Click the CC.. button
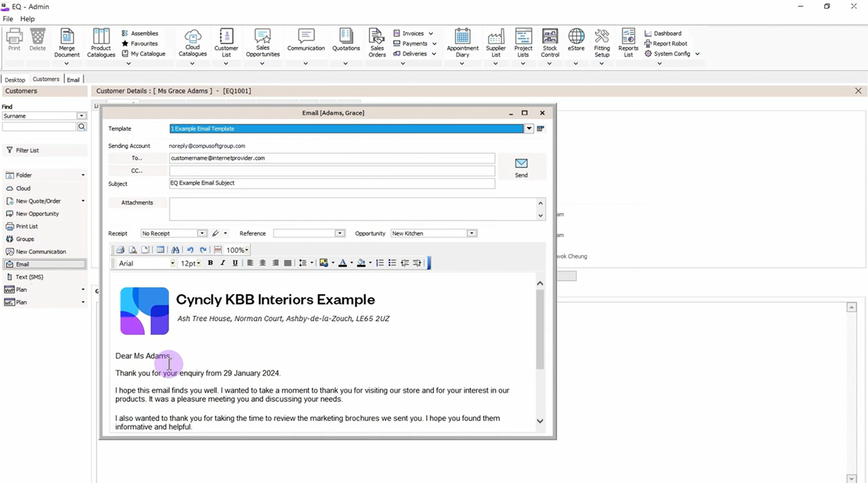Viewport: 868px width, 483px height. pos(137,171)
